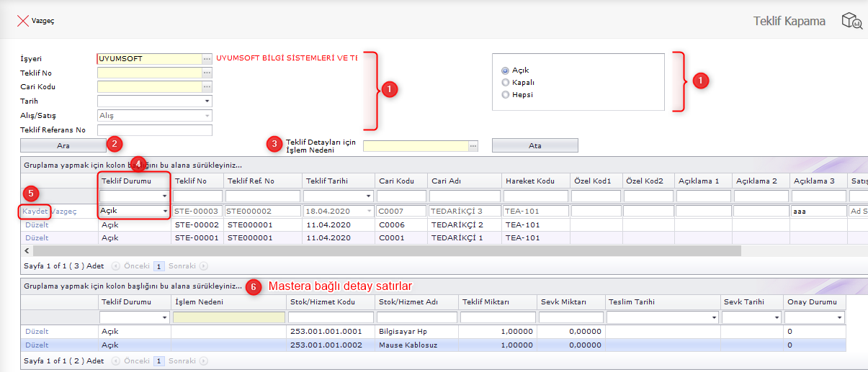Viewport: 868px width, 372px height.
Task: Open İşlem Nedeni lookup ellipsis button
Action: pos(473,146)
